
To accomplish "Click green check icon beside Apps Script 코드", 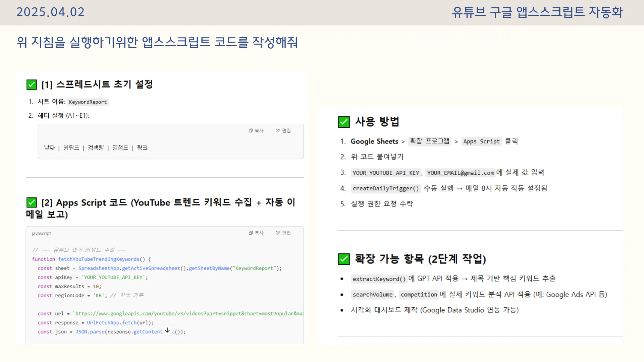I will pyautogui.click(x=32, y=202).
